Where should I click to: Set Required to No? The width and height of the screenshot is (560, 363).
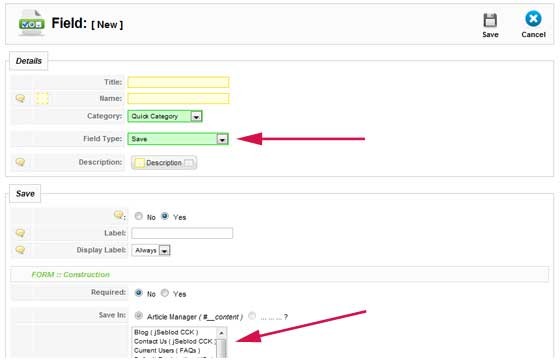click(139, 293)
